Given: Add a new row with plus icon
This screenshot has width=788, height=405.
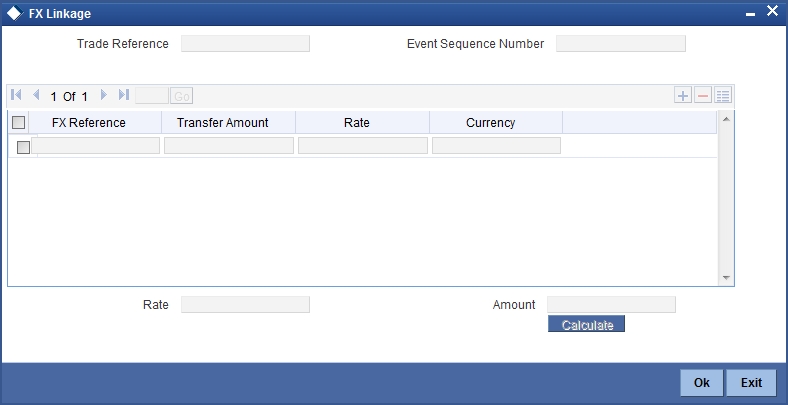Looking at the screenshot, I should pos(682,95).
